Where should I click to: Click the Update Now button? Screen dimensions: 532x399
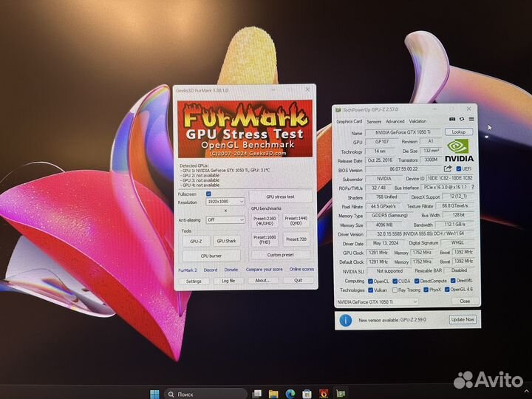(x=463, y=319)
